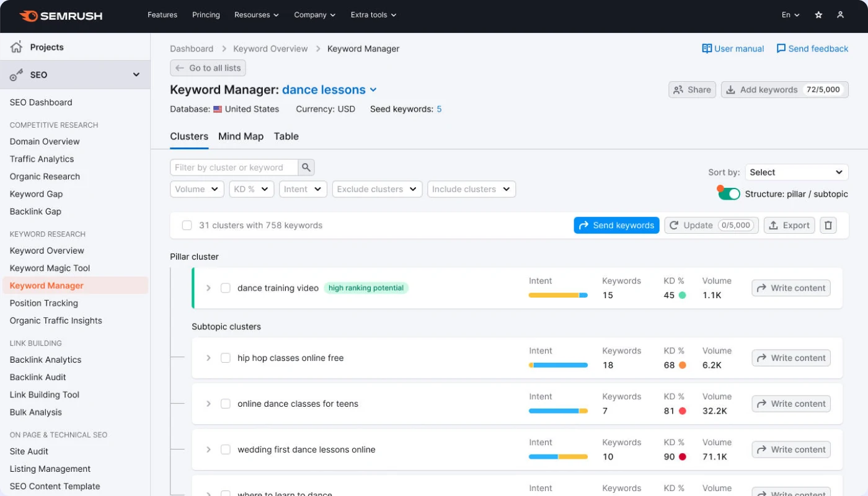
Task: Click Write content for dance training video
Action: (x=791, y=288)
